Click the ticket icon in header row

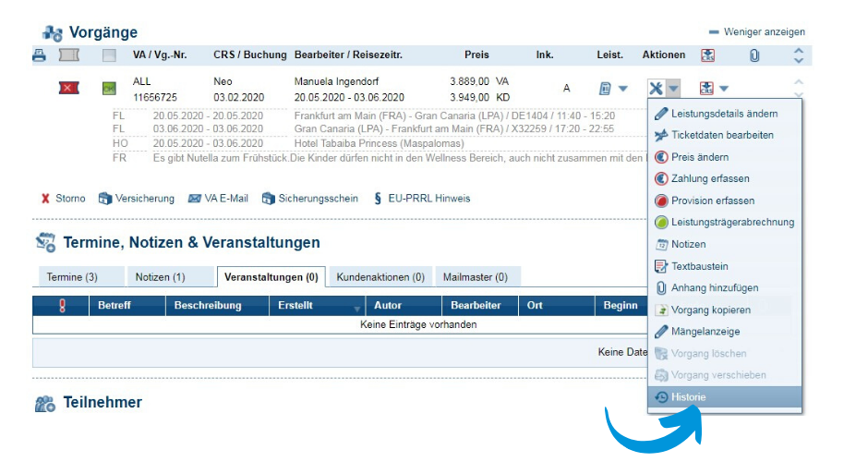click(69, 56)
